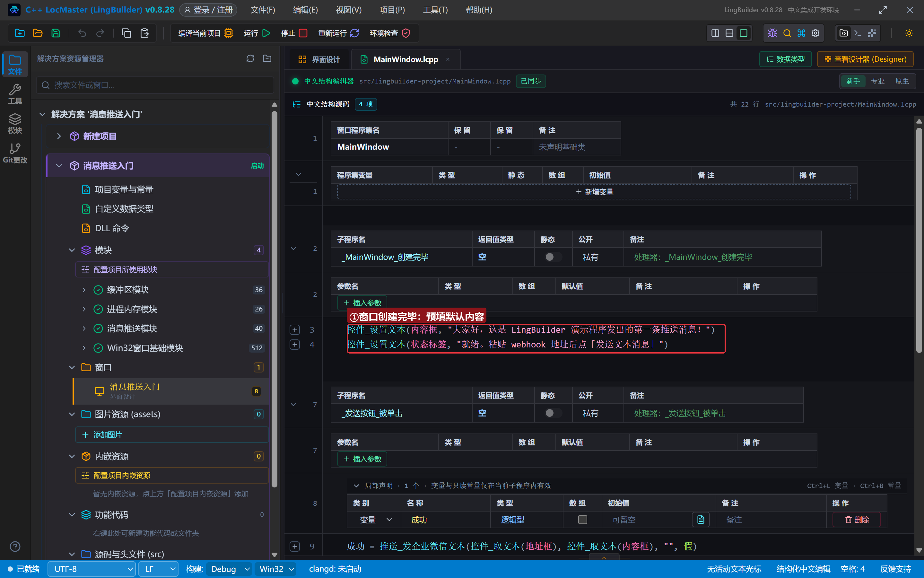The width and height of the screenshot is (924, 578).
Task: Refresh the solution explorer
Action: 250,58
